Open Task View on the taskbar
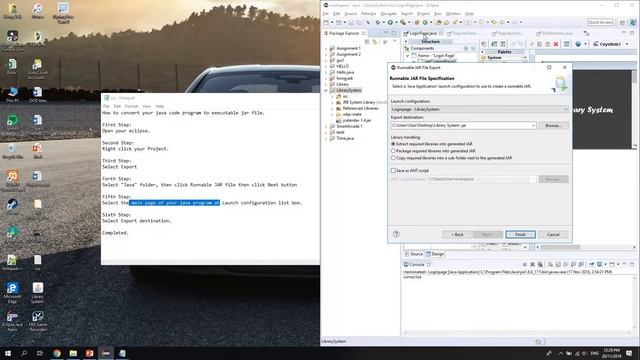Screen dimensions: 640x360 click(40, 353)
